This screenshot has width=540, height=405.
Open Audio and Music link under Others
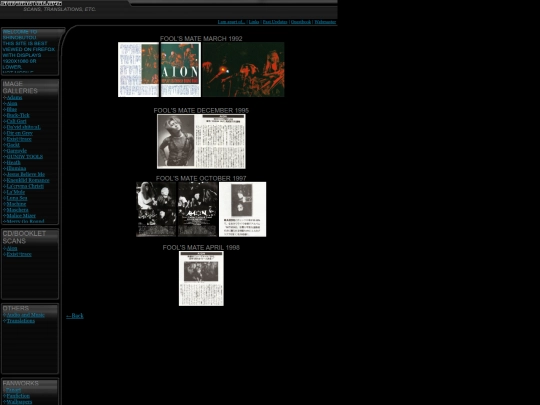[25, 315]
